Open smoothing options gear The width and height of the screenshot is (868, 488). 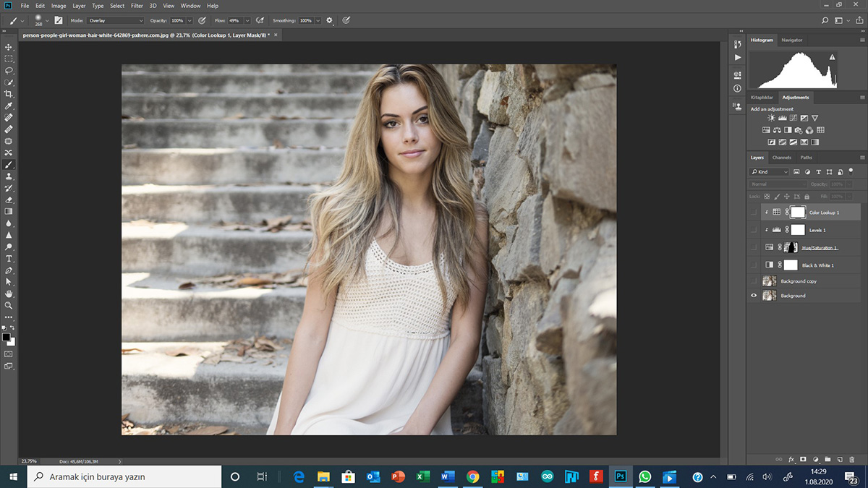330,20
